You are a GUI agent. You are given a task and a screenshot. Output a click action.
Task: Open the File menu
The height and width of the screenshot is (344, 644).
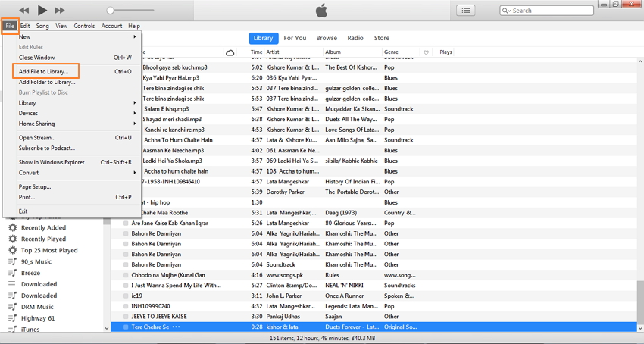coord(10,26)
